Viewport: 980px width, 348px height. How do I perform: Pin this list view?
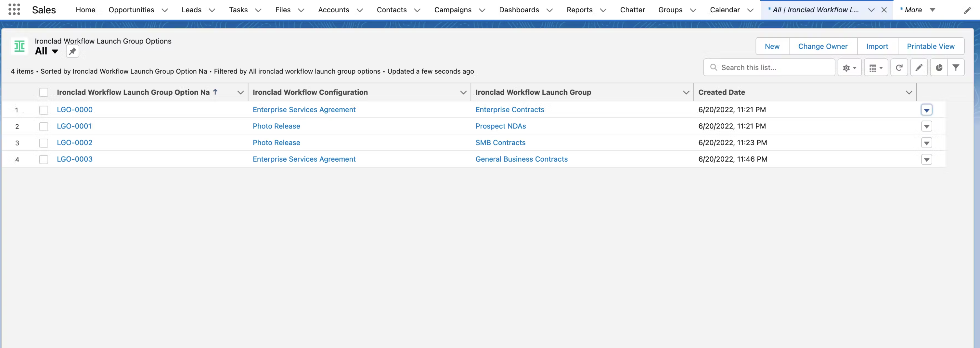[72, 51]
